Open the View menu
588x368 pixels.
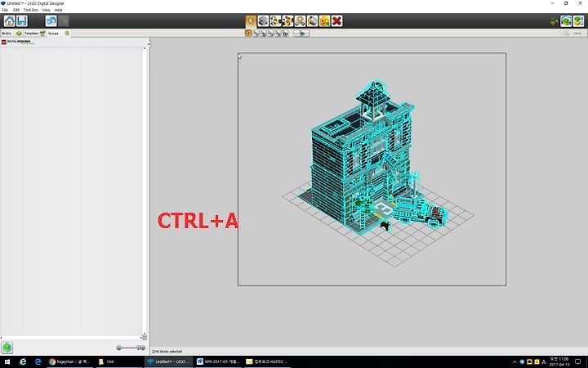(46, 10)
